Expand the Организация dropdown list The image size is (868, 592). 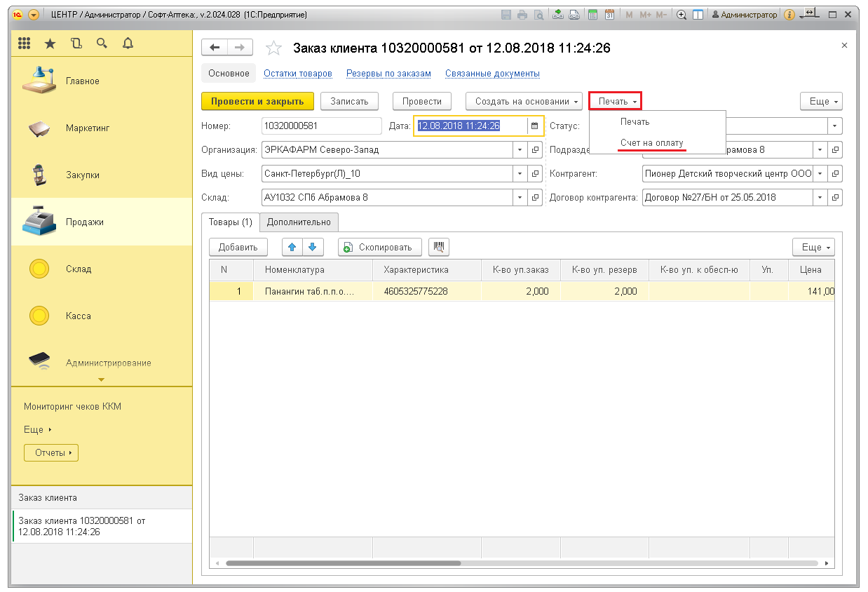[x=520, y=150]
